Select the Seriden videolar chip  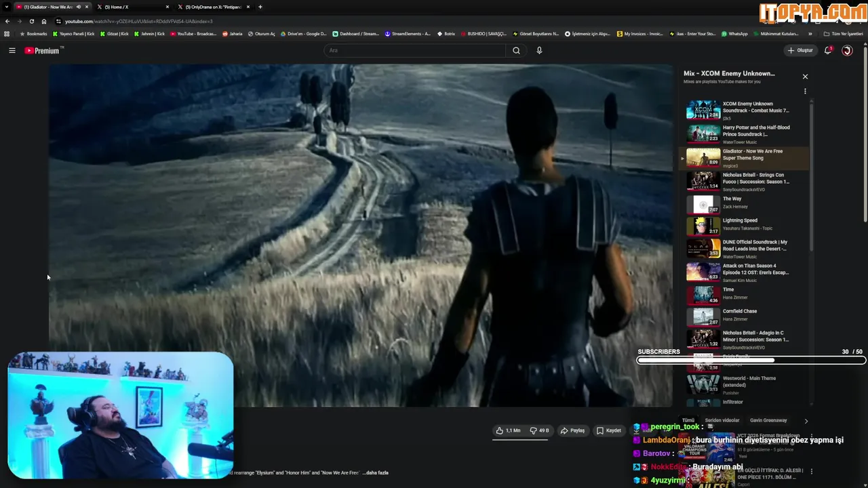pos(722,420)
